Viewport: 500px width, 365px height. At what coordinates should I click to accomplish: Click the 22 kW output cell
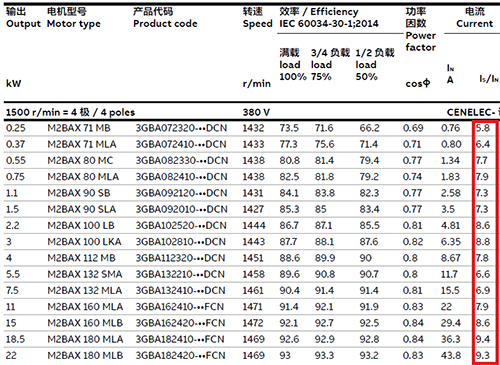click(11, 355)
